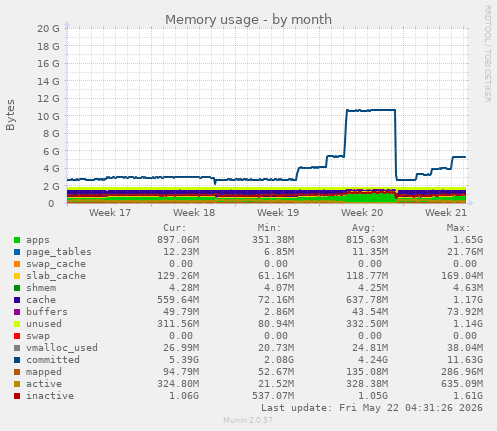Click the 'active' legend label
The width and height of the screenshot is (497, 431).
coord(44,384)
